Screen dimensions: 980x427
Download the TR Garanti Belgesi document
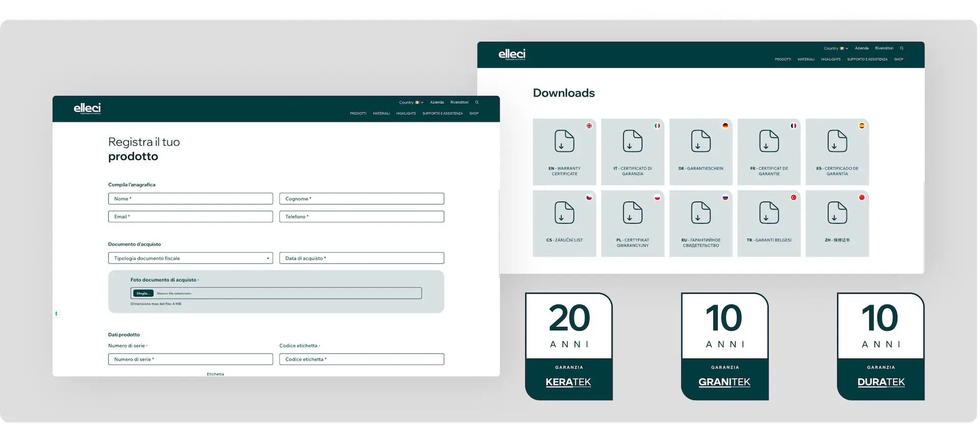point(769,223)
